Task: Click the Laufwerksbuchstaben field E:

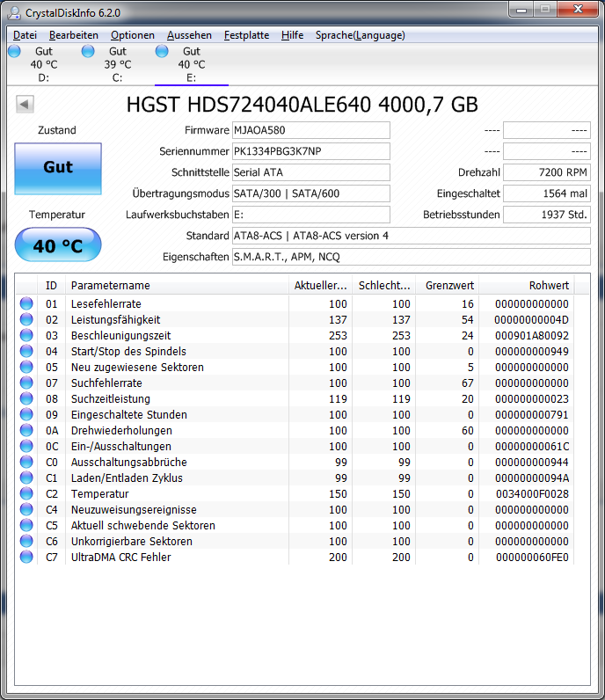Action: coord(310,215)
